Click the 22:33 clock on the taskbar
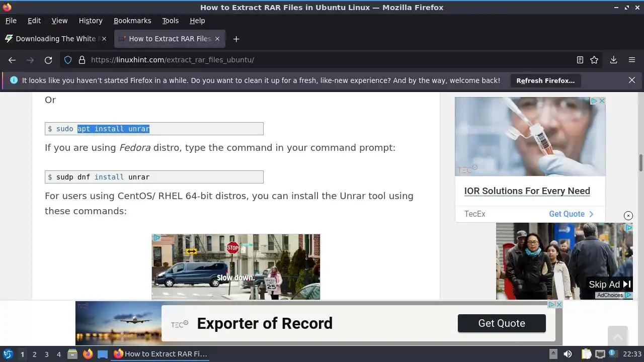Viewport: 644px width, 362px height. point(632,354)
